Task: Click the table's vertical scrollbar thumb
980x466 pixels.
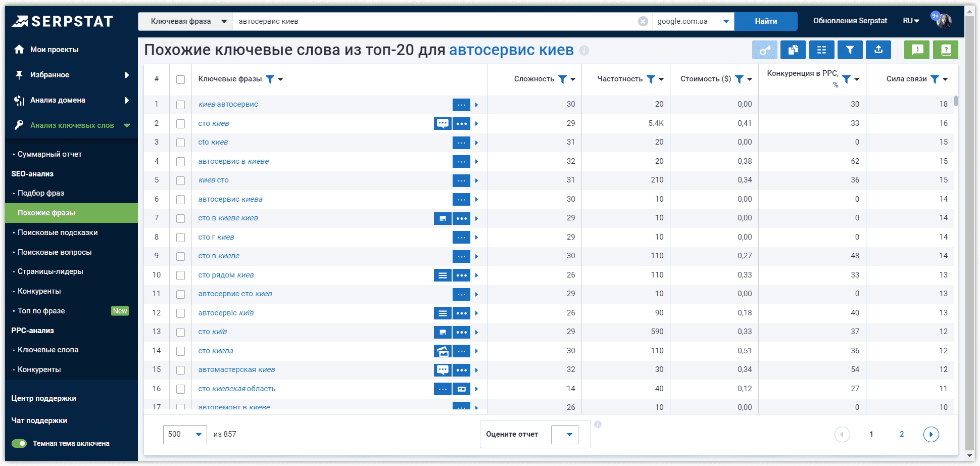Action: tap(956, 101)
